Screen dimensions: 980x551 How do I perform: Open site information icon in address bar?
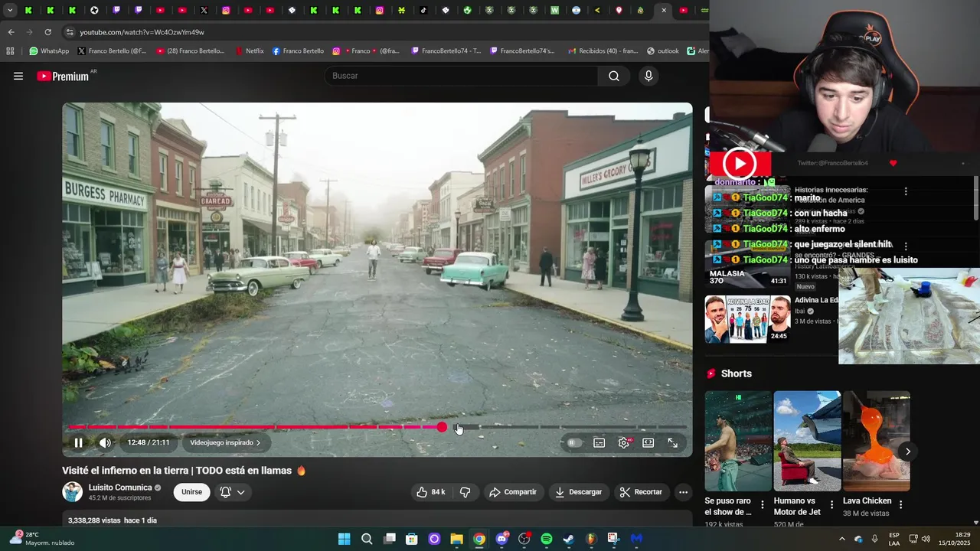[x=70, y=32]
